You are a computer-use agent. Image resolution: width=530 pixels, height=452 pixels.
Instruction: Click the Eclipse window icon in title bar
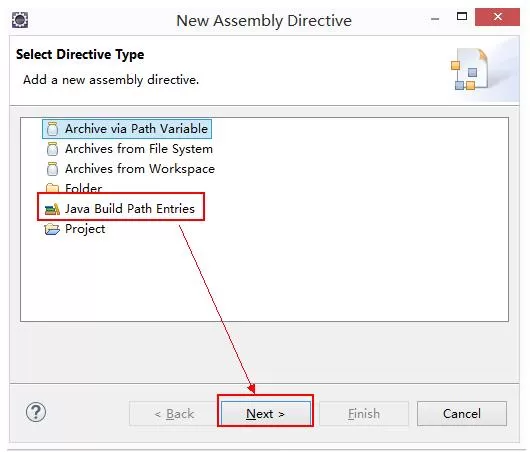(20, 20)
